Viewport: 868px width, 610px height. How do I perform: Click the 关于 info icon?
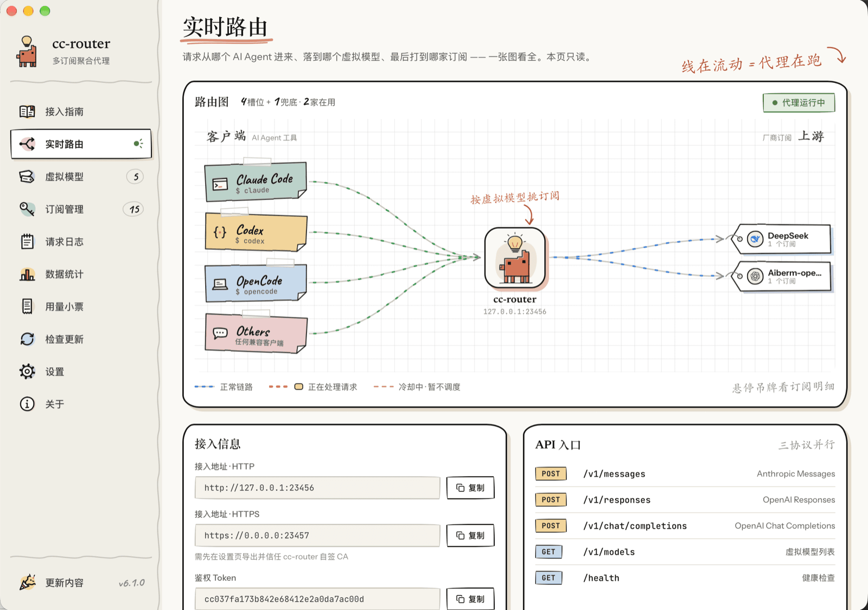point(27,404)
